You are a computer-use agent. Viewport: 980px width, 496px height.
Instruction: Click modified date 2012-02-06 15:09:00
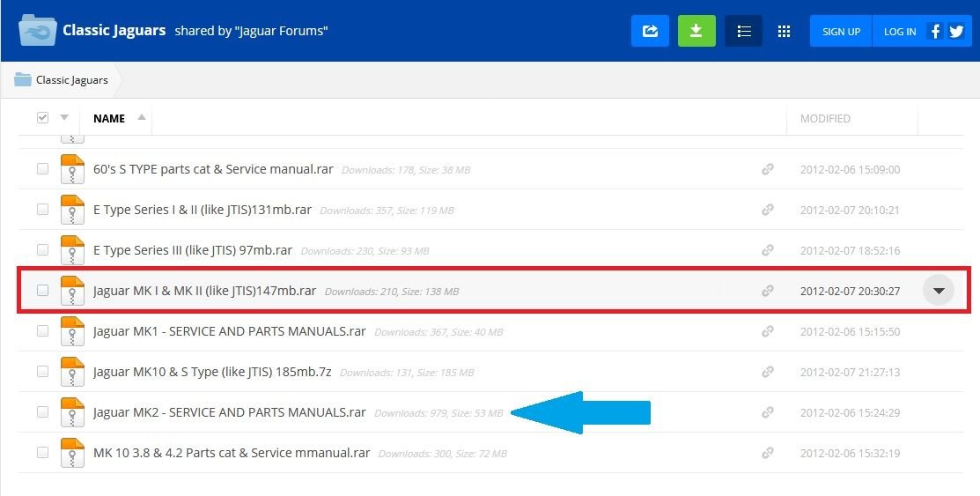point(850,169)
